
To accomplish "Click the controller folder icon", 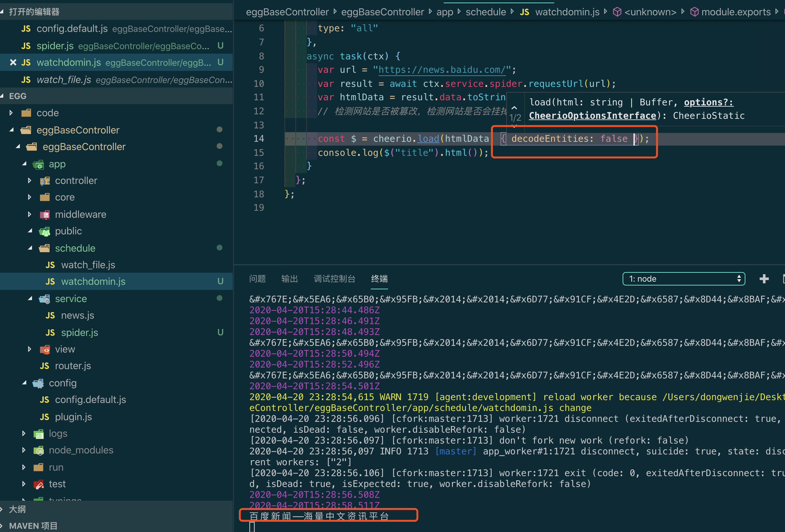I will coord(44,181).
